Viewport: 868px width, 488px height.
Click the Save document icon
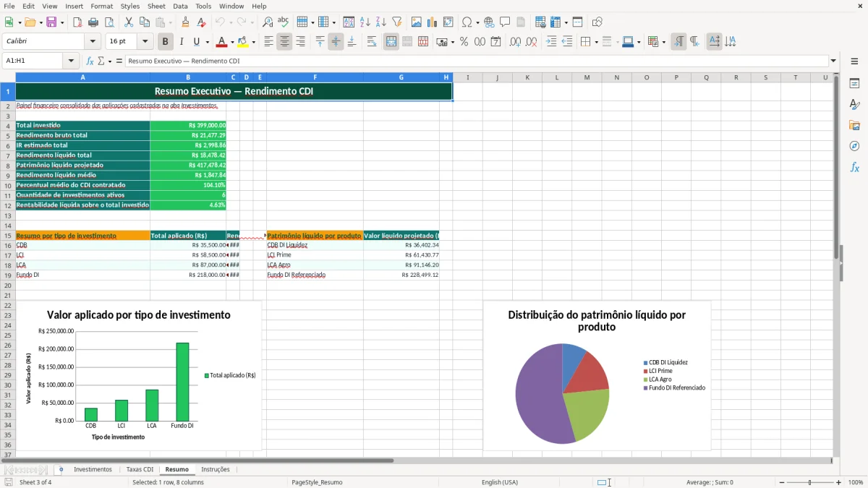(x=51, y=22)
